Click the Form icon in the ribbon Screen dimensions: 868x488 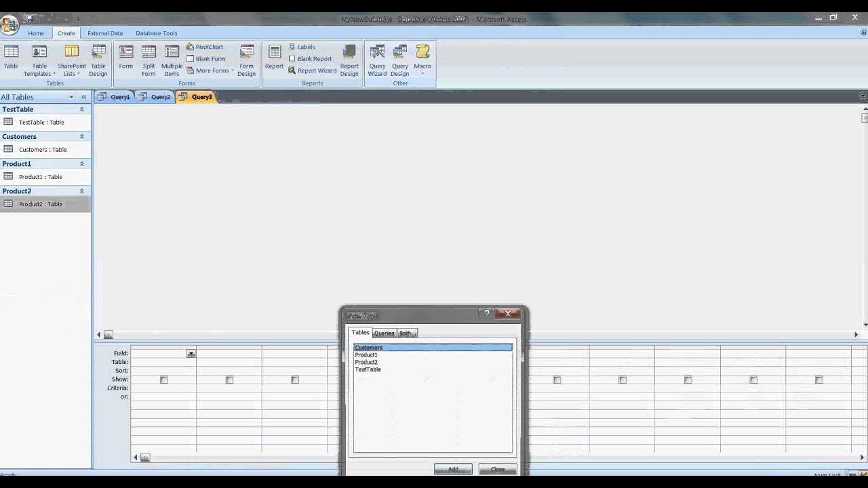click(126, 58)
